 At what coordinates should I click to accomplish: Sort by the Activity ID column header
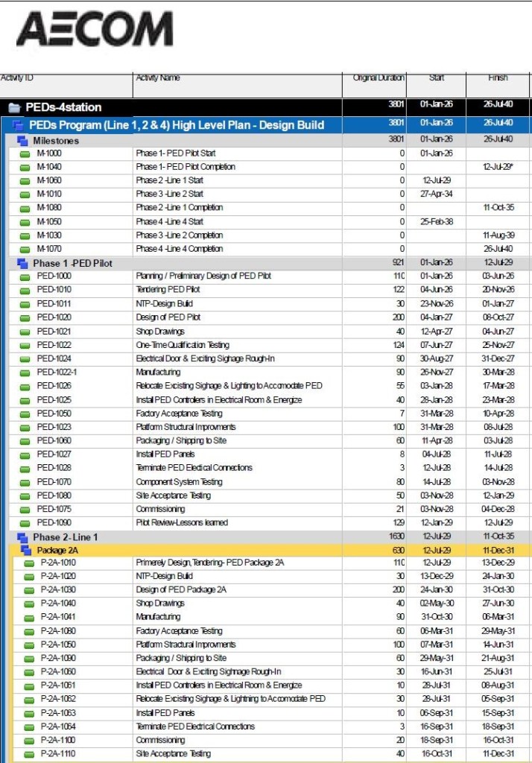click(x=17, y=78)
